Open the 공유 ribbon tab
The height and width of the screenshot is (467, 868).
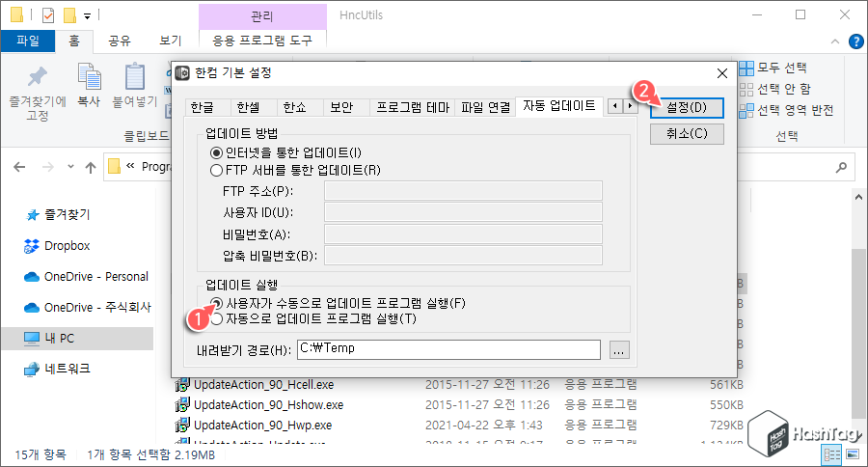[119, 41]
